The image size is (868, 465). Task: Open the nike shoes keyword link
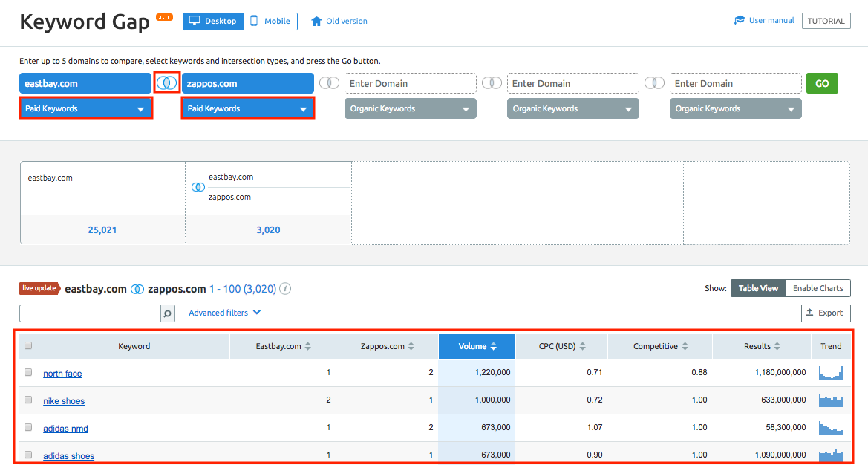point(64,401)
